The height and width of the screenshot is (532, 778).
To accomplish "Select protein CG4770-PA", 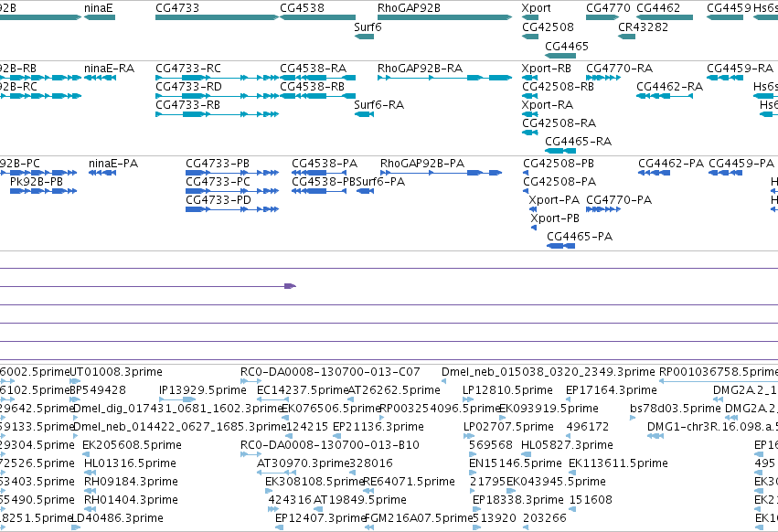I will point(603,209).
